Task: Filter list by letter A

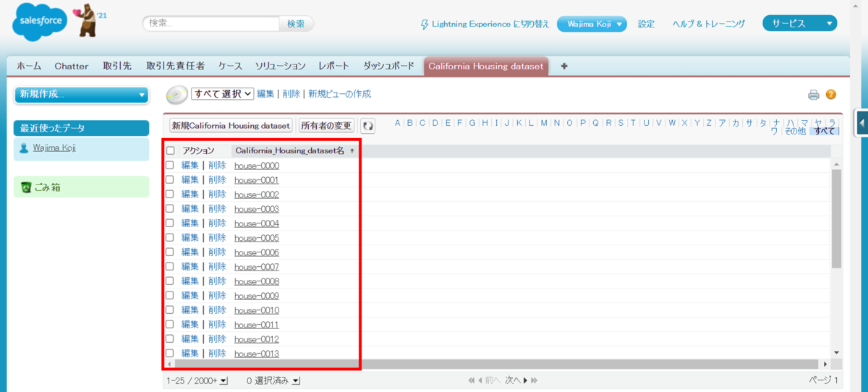Action: tap(397, 123)
